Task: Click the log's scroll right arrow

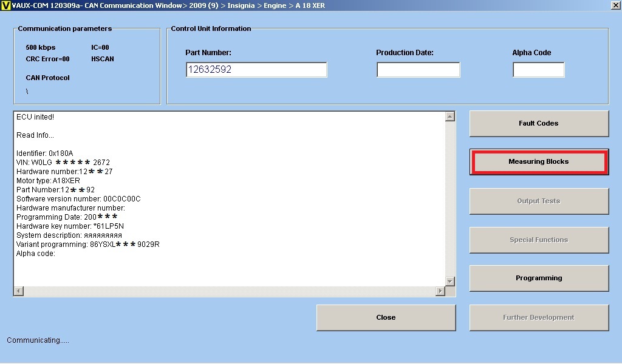Action: 440,291
